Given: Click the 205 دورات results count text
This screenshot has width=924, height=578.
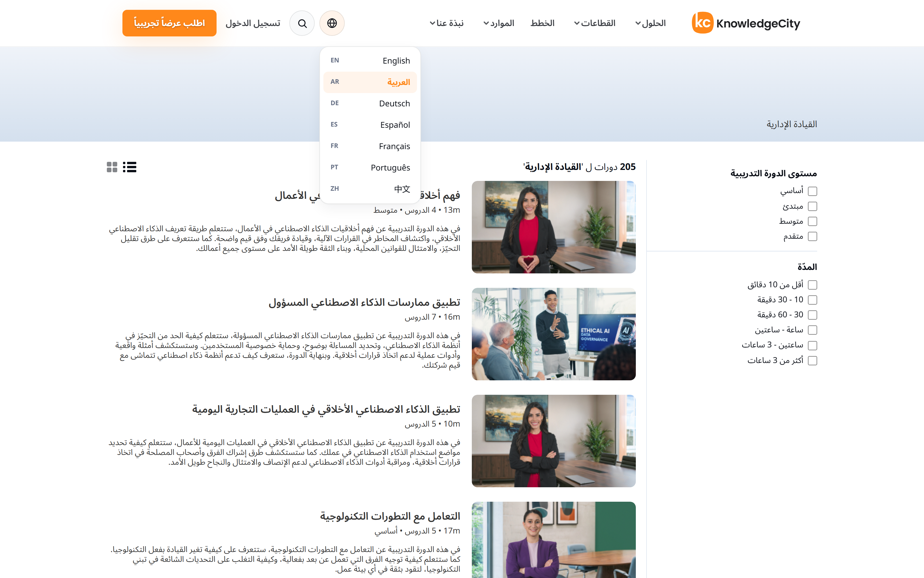Looking at the screenshot, I should pyautogui.click(x=579, y=167).
